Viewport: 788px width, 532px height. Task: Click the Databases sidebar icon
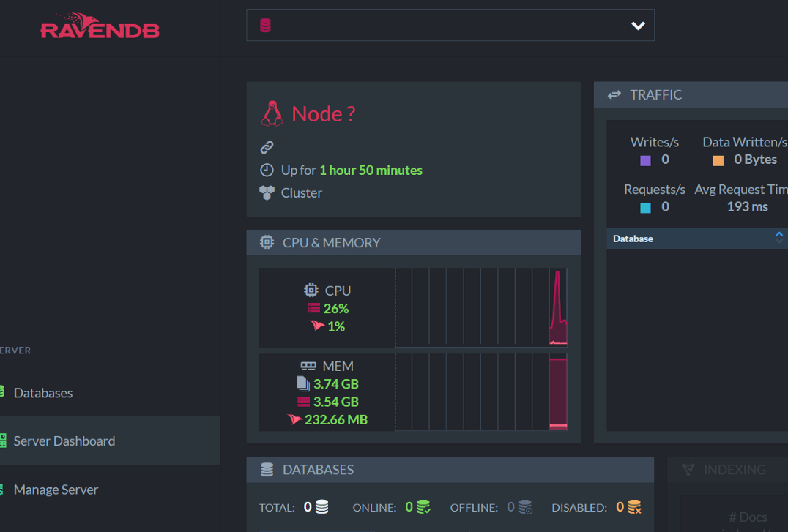[2, 391]
